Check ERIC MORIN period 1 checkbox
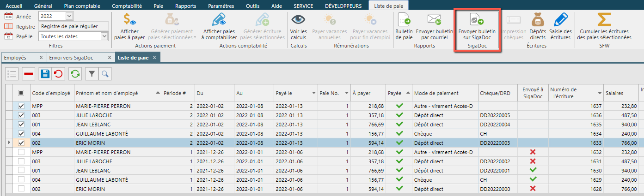Image resolution: width=644 pixels, height=196 pixels. coord(21,189)
